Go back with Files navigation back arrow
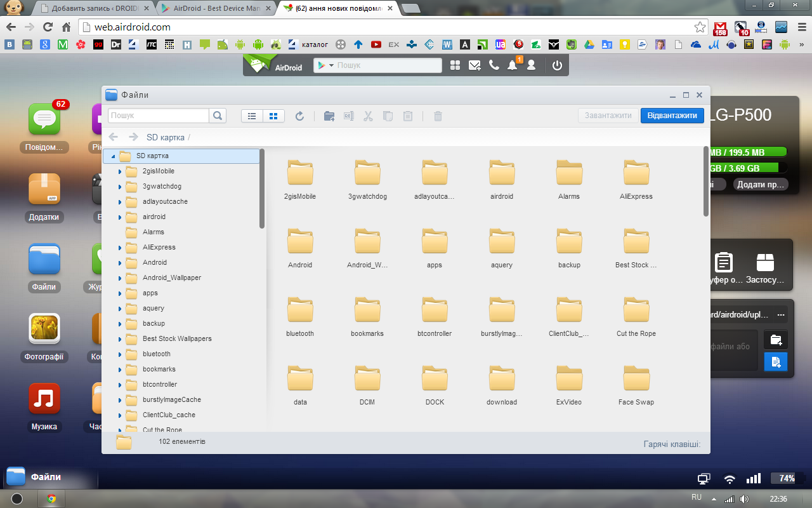The height and width of the screenshot is (508, 812). tap(114, 137)
